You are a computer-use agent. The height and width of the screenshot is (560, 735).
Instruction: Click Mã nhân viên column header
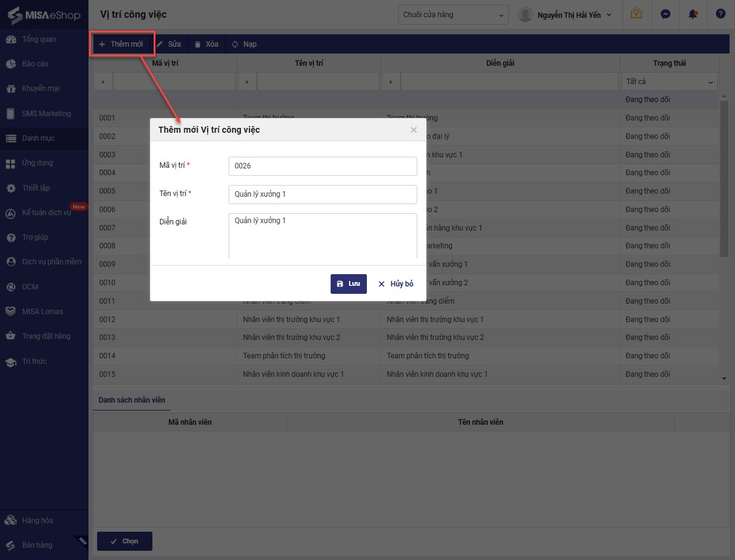(x=190, y=422)
